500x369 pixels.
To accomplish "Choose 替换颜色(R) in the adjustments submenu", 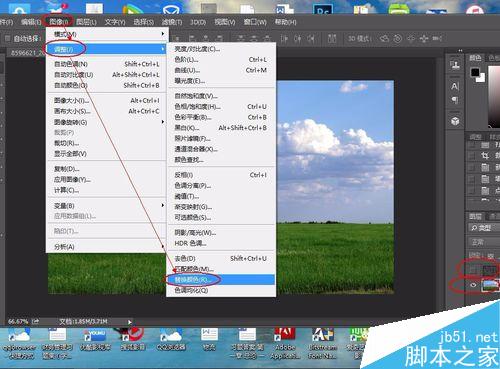I will [221, 280].
